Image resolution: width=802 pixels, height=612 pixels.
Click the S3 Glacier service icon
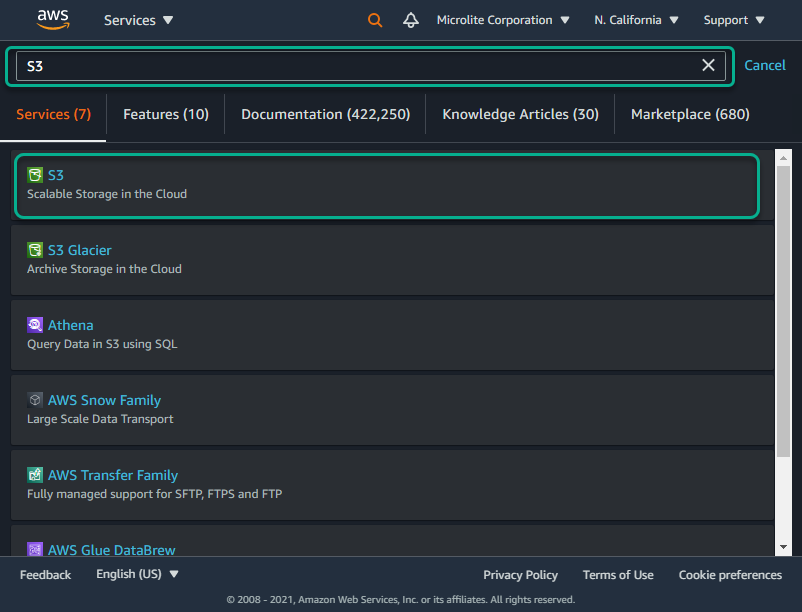point(35,250)
